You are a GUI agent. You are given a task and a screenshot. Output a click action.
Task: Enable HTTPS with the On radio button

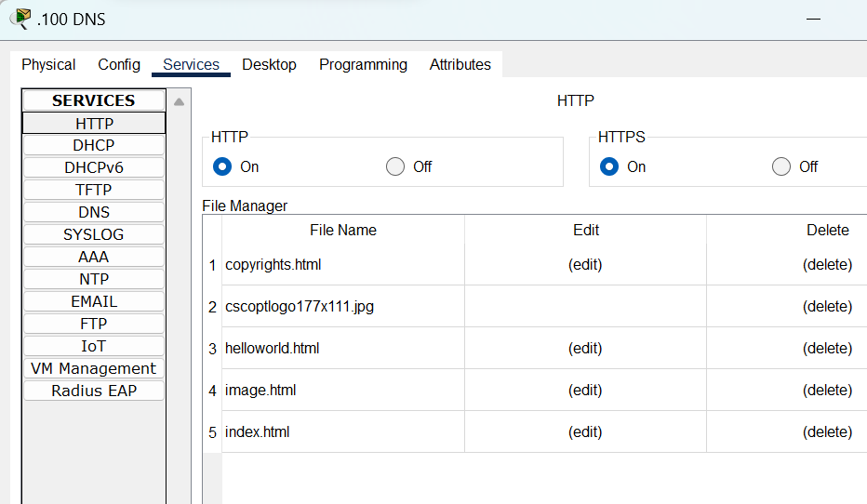[x=608, y=166]
